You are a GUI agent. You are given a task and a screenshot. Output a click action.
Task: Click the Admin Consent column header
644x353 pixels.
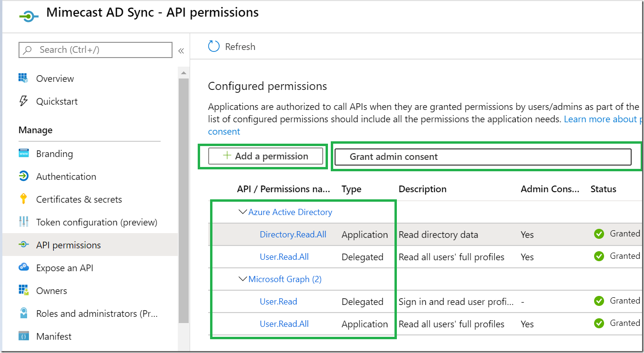tap(550, 189)
